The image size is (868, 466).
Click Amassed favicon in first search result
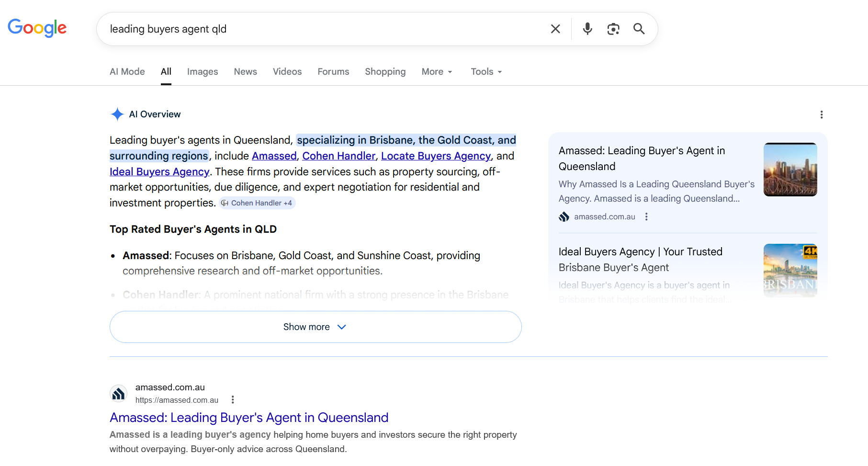118,394
